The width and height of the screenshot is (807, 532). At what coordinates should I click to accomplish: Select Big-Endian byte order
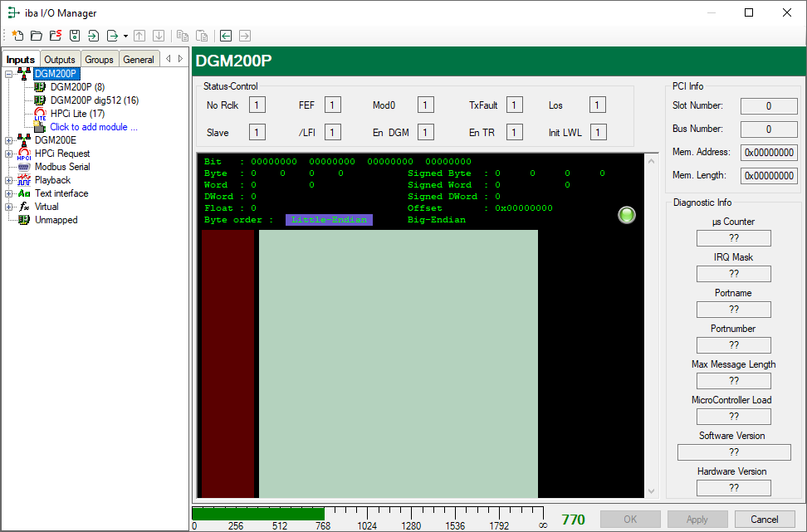pos(437,220)
